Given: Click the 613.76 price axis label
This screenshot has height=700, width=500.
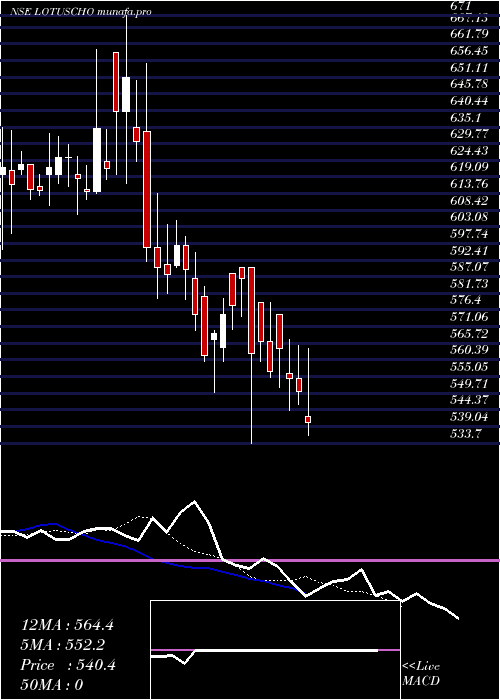Looking at the screenshot, I should click(x=470, y=184).
